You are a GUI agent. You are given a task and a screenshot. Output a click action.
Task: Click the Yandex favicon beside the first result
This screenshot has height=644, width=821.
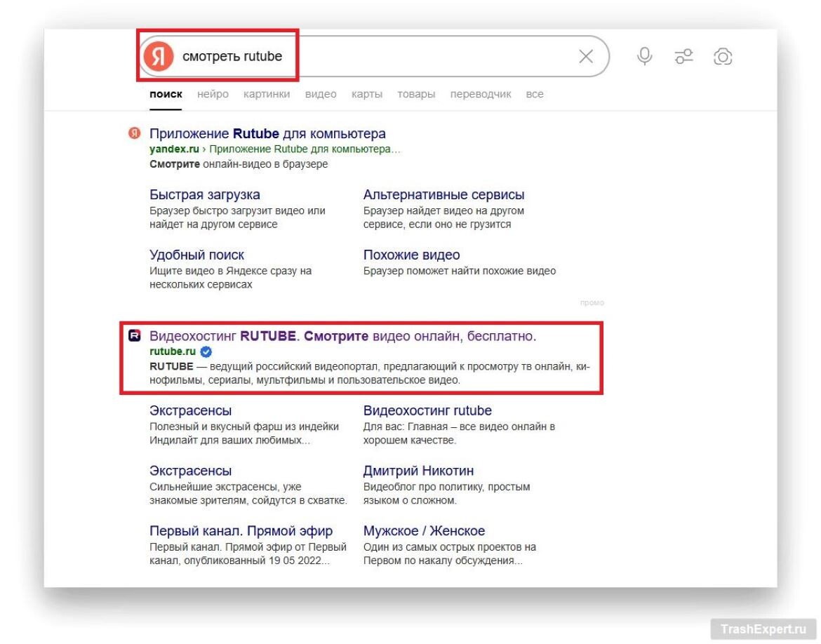(135, 133)
